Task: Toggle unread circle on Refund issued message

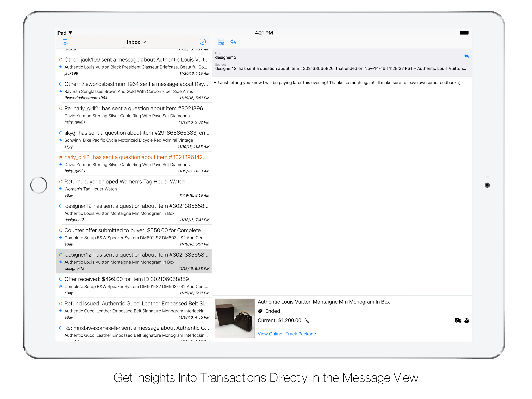Action: tap(61, 304)
